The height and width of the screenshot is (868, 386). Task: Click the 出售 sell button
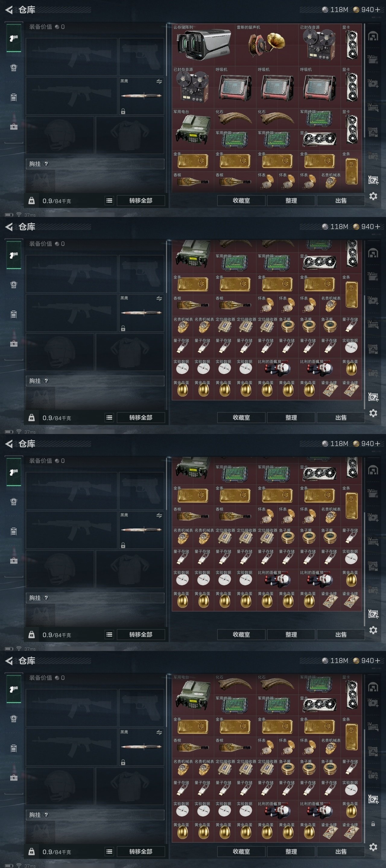[x=341, y=200]
